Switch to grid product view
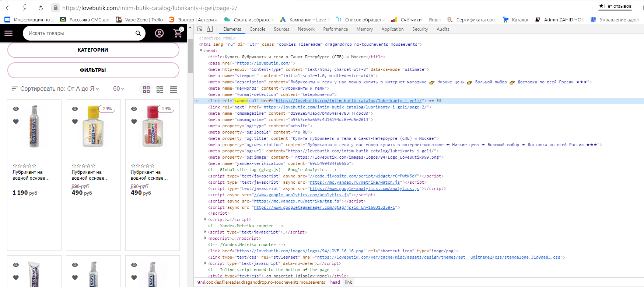The height and width of the screenshot is (287, 644). pos(146,89)
